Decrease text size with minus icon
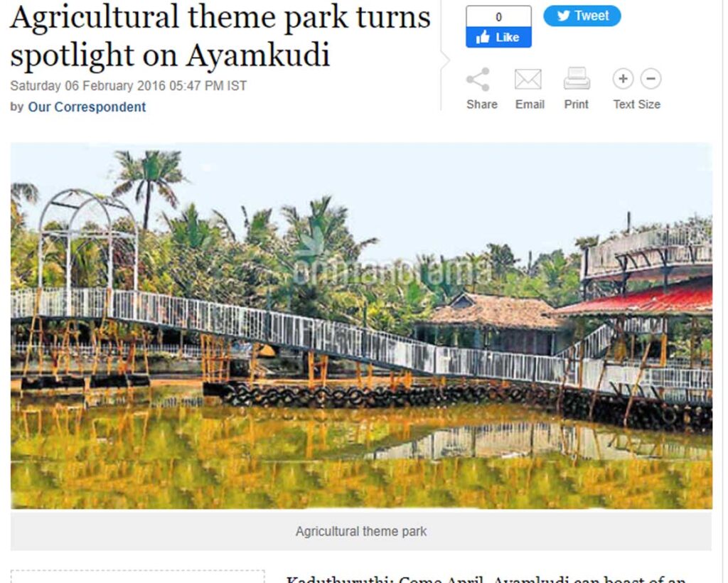The width and height of the screenshot is (728, 583). coord(651,79)
